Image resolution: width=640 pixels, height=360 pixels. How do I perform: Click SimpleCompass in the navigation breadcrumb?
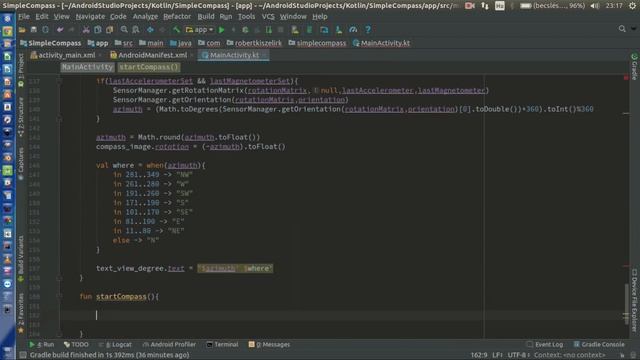51,43
